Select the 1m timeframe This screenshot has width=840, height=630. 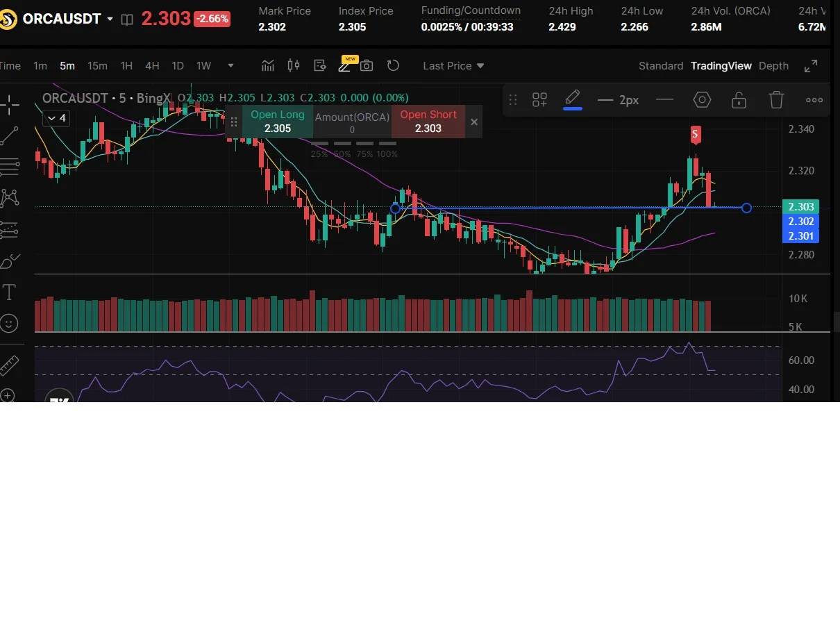pos(40,66)
